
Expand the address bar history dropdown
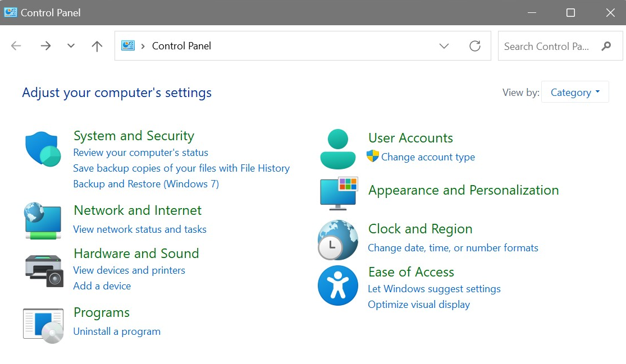click(x=444, y=46)
